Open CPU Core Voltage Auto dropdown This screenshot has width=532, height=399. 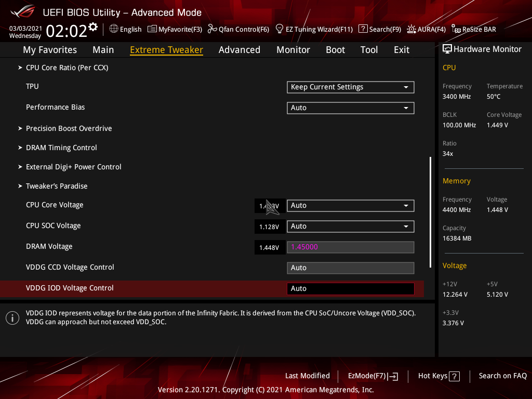pos(351,206)
